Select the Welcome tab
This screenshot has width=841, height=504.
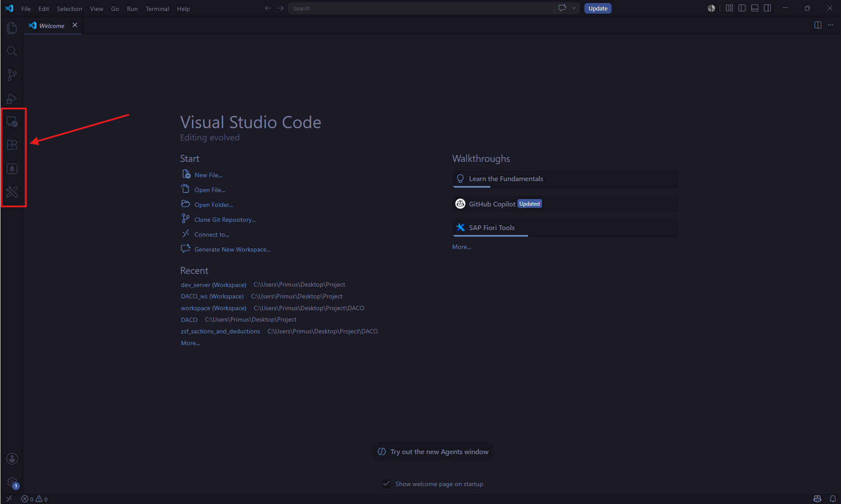[x=52, y=26]
